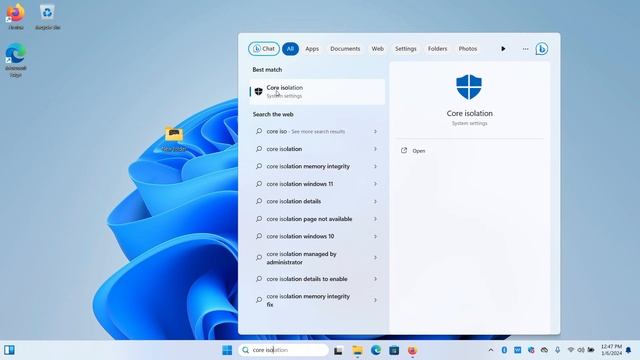Click the taskbar search box with 'core isolation'
The width and height of the screenshot is (640, 360).
pos(283,350)
